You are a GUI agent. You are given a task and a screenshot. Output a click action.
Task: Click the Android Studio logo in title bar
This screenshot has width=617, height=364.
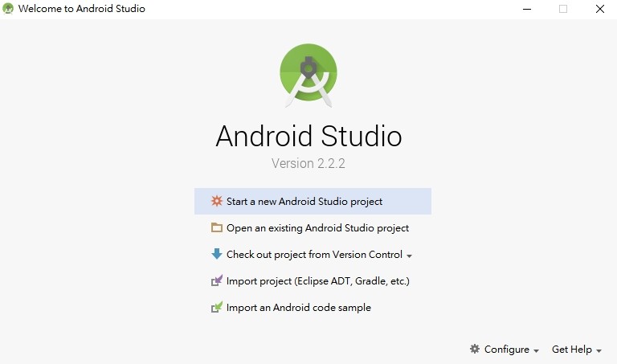coord(8,8)
